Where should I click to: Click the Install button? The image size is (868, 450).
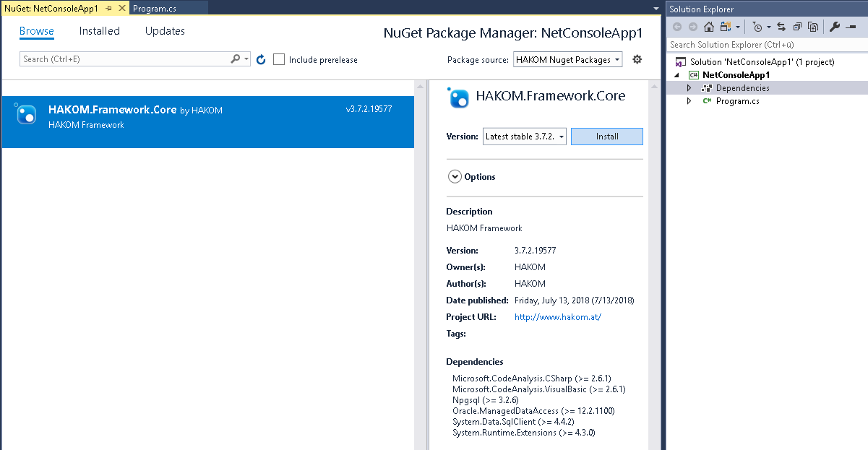(x=606, y=137)
